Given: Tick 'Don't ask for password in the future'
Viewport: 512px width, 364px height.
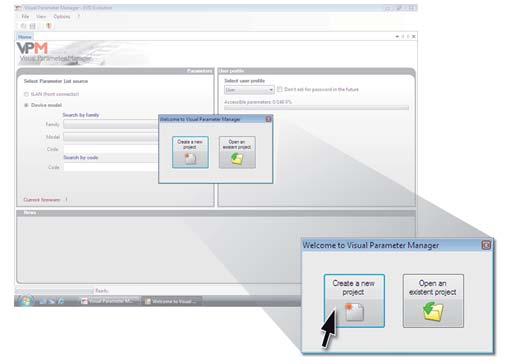Looking at the screenshot, I should (280, 89).
